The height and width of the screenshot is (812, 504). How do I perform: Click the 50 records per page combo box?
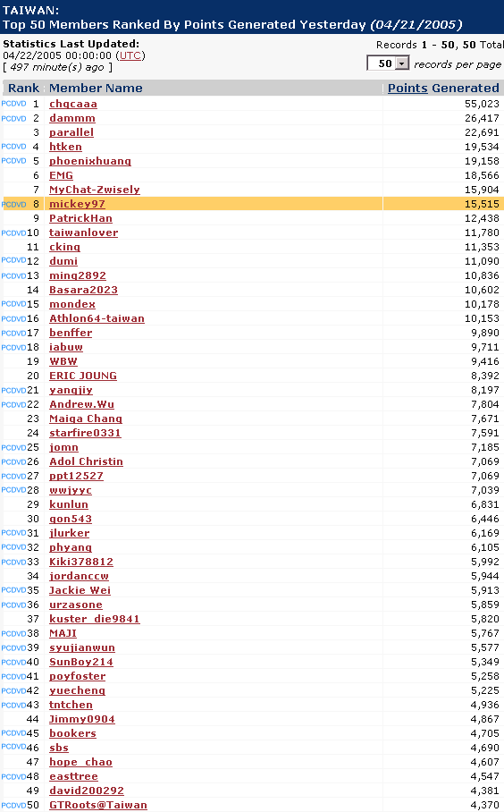(388, 63)
